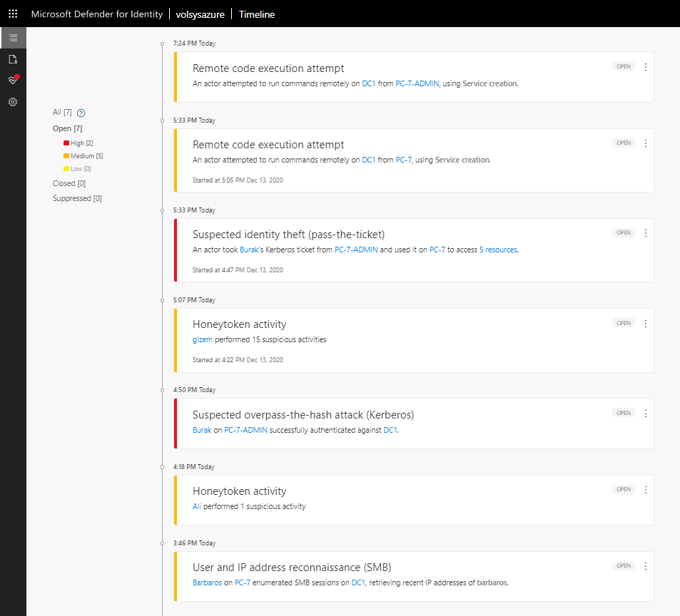Open the three-dot menu for the SMB reconnaissance alert

coord(646,566)
